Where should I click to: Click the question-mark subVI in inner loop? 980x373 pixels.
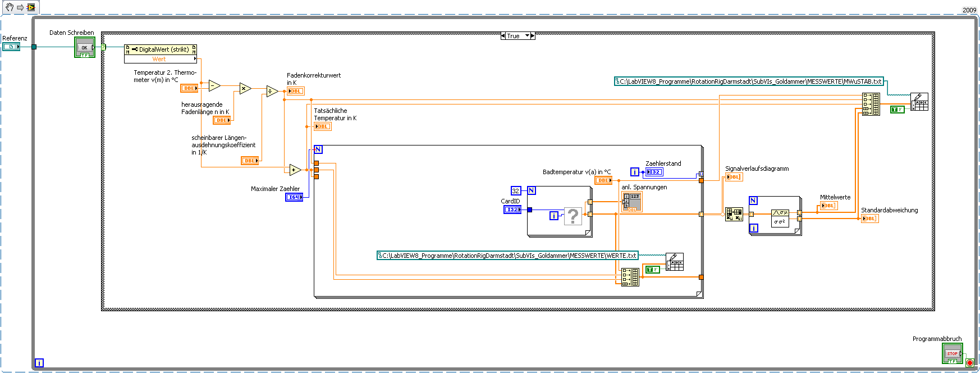click(x=573, y=216)
